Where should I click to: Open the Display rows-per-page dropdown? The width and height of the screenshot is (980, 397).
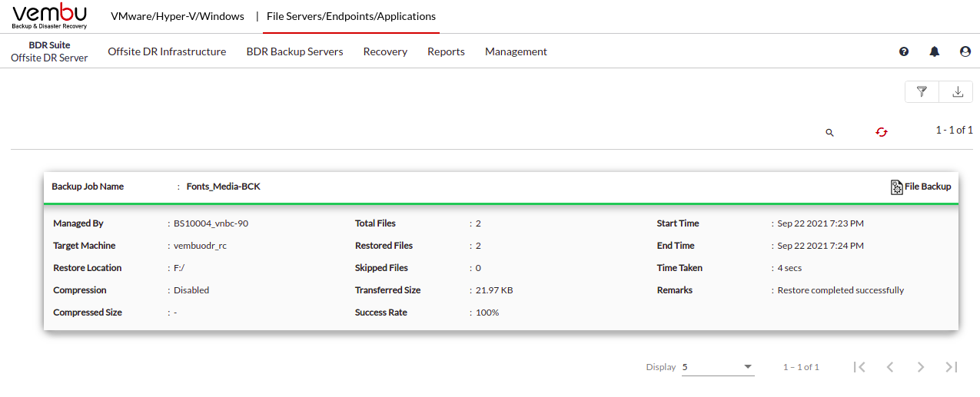tap(718, 367)
